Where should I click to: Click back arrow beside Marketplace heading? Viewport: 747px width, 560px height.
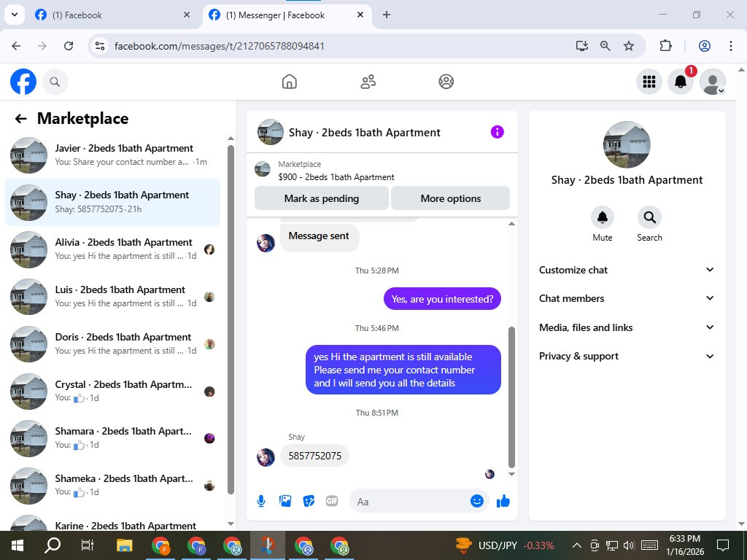coord(21,119)
